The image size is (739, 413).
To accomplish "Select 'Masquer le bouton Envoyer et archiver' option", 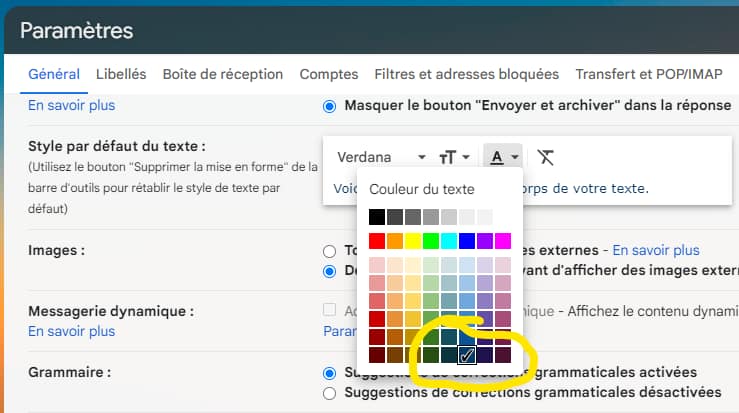I will (x=330, y=105).
